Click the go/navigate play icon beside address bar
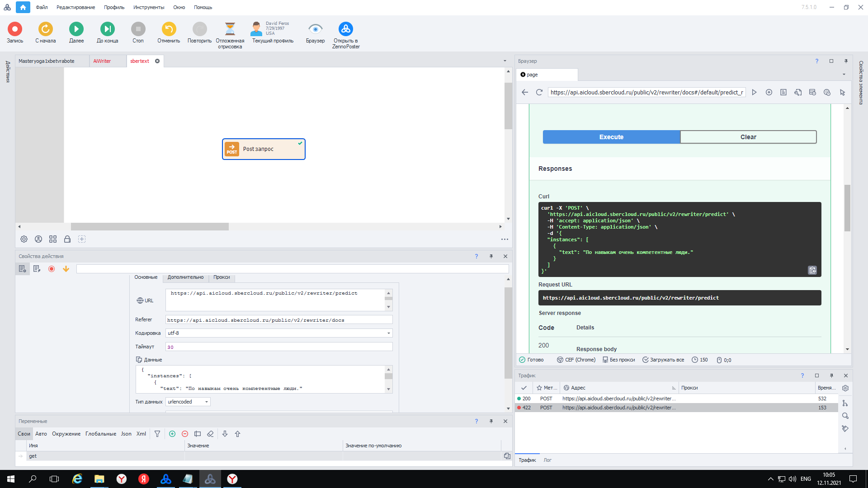Viewport: 868px width, 488px height. pos(754,92)
